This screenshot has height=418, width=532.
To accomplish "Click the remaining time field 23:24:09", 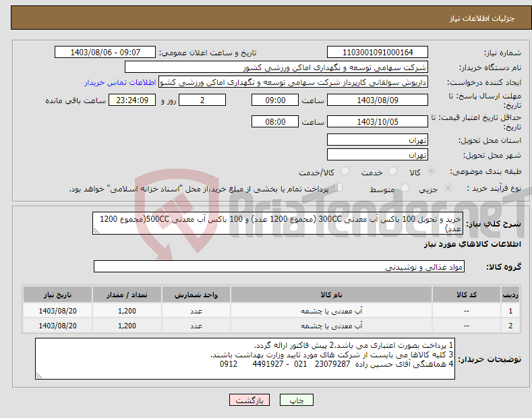I will [132, 100].
